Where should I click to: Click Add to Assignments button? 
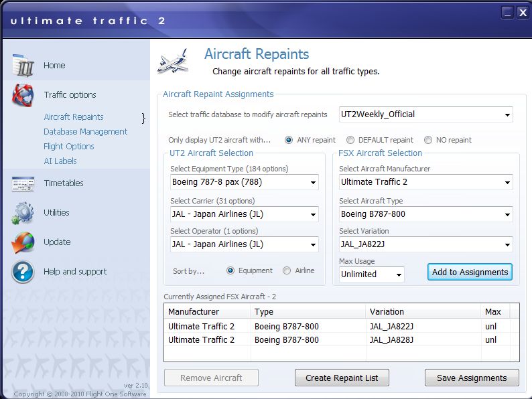pos(470,272)
